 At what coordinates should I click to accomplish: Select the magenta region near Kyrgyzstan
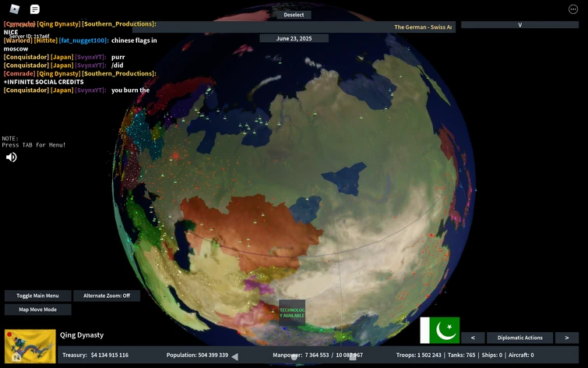(258, 286)
